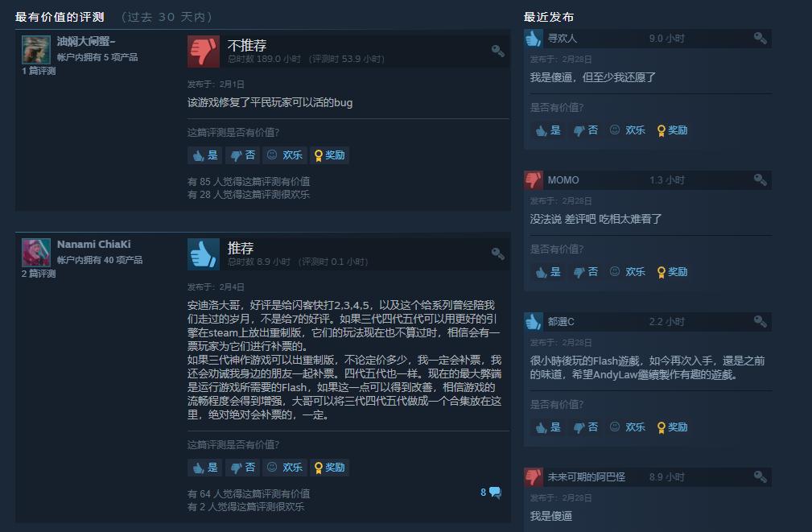Click the blue thumbs-up 推荐 icon
Image resolution: width=812 pixels, height=532 pixels.
click(204, 254)
